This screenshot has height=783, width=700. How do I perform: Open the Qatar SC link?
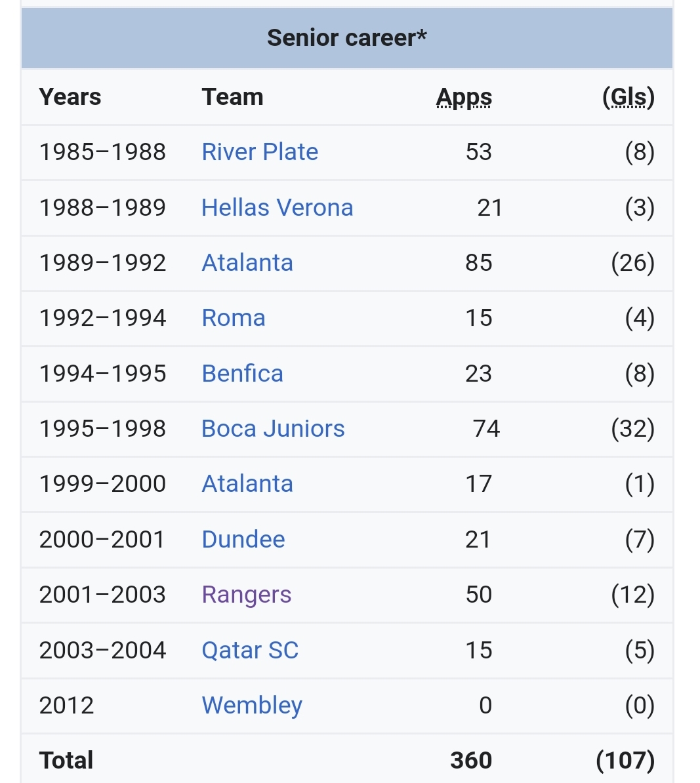click(250, 651)
